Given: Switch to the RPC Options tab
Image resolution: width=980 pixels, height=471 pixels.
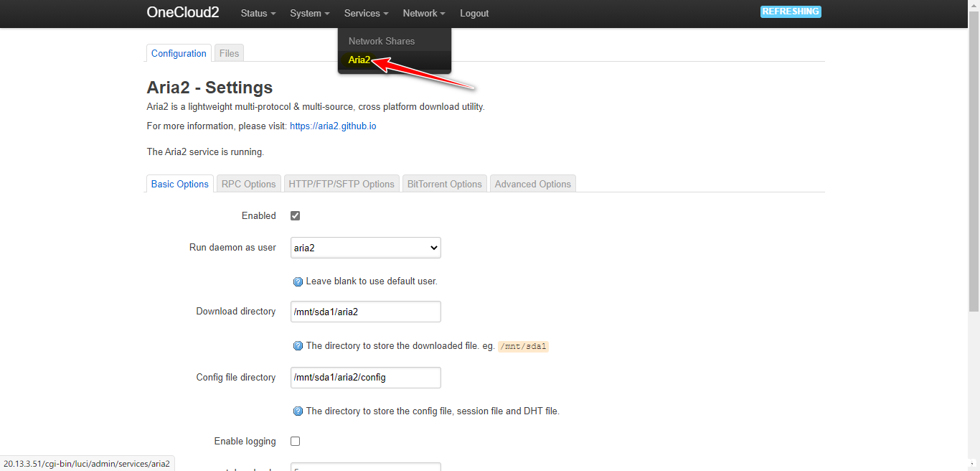Looking at the screenshot, I should (248, 184).
